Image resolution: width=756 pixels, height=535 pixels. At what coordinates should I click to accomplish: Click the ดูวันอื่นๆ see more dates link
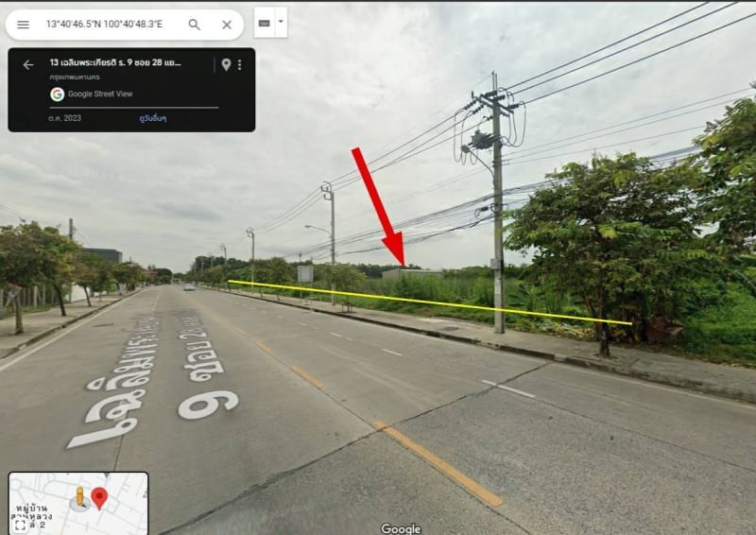[153, 118]
